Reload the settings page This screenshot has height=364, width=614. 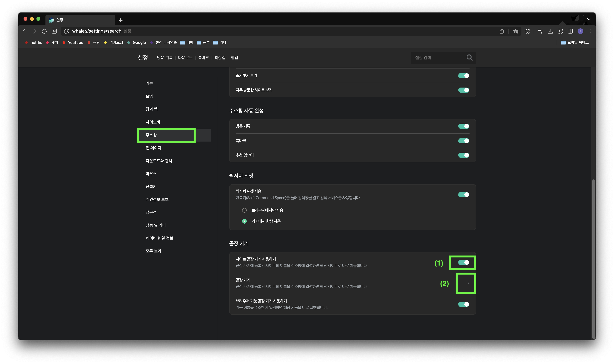click(44, 31)
